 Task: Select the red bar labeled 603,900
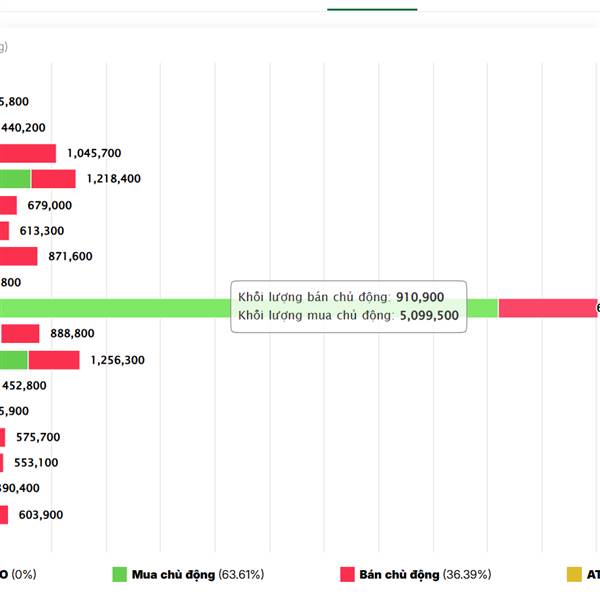(4, 515)
